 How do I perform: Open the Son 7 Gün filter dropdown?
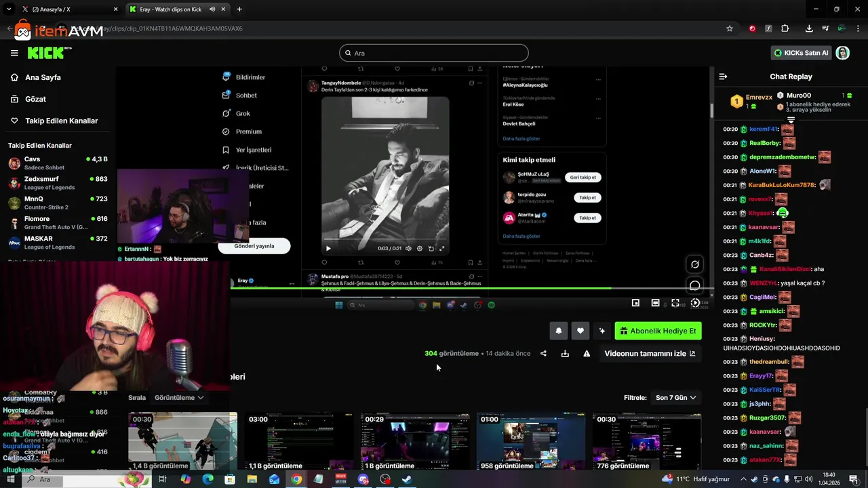675,398
